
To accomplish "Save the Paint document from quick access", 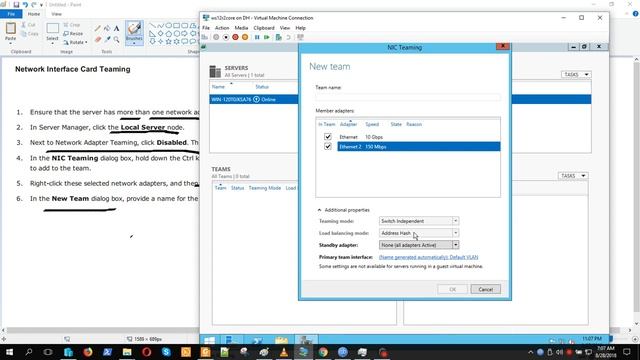I will (x=16, y=4).
